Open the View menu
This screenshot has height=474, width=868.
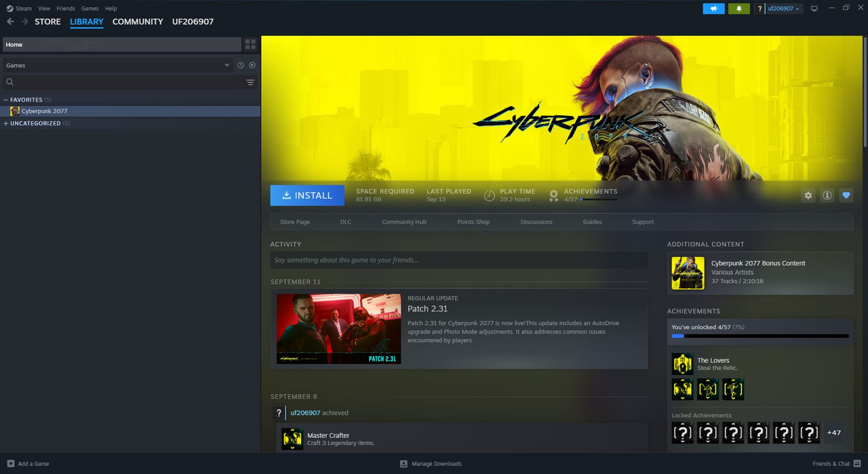(44, 8)
